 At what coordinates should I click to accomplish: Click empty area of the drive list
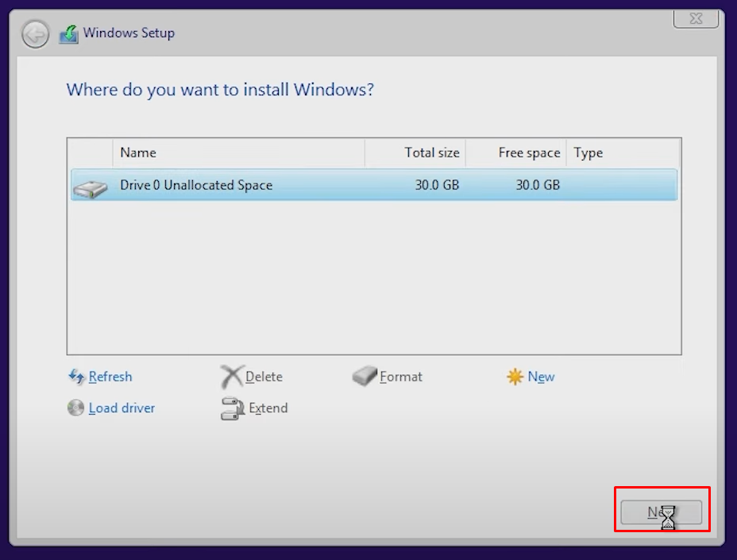(x=373, y=278)
